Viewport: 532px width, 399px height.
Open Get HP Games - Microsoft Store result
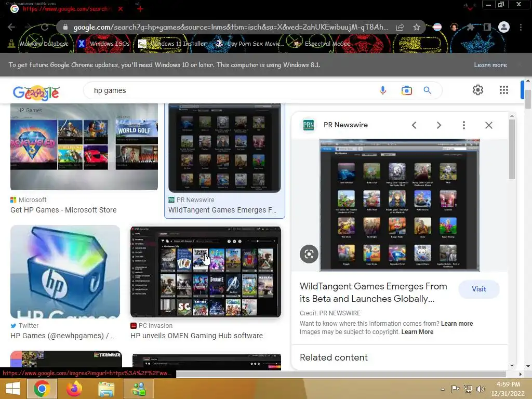coord(63,210)
